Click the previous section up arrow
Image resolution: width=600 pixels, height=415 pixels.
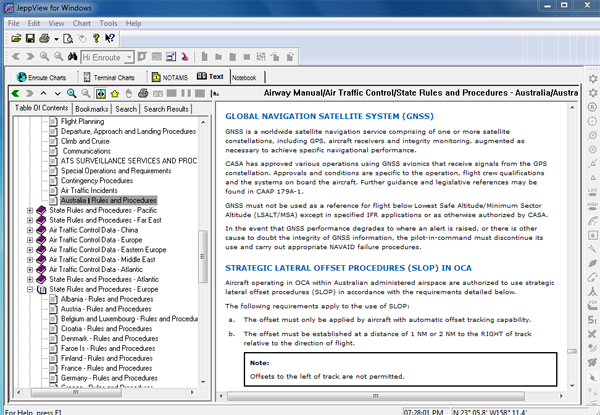(x=44, y=93)
